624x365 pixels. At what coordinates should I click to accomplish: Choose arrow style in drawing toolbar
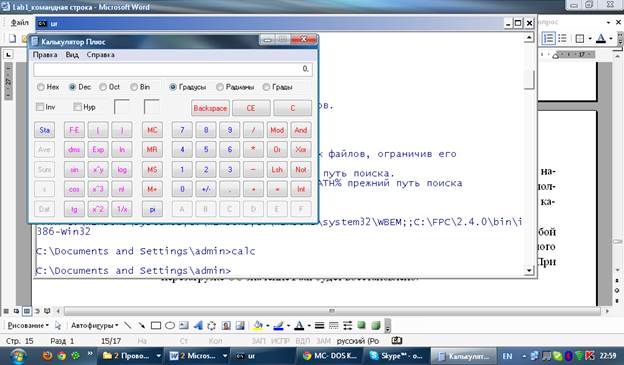(347, 326)
